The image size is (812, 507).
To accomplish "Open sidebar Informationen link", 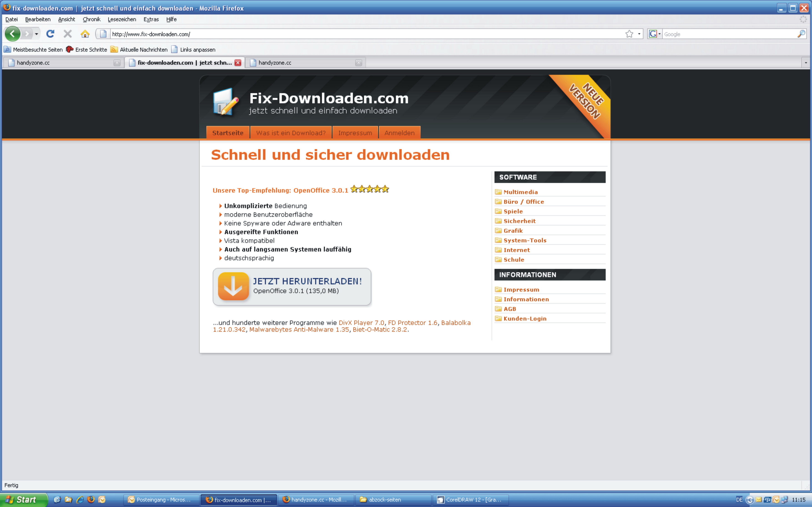I will coord(526,299).
